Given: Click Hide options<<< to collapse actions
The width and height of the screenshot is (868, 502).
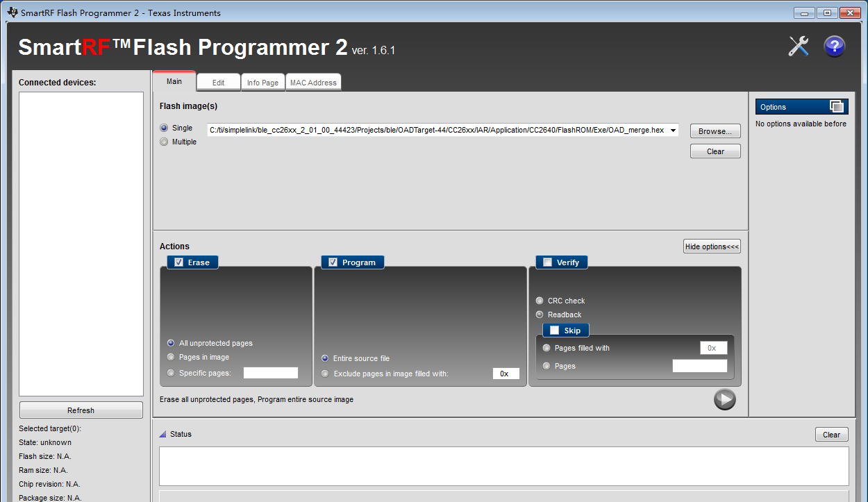Looking at the screenshot, I should pos(712,246).
